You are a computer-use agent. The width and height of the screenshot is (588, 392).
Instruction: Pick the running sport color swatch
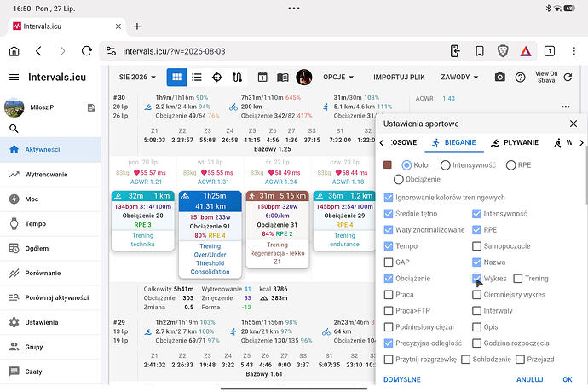[x=388, y=165]
